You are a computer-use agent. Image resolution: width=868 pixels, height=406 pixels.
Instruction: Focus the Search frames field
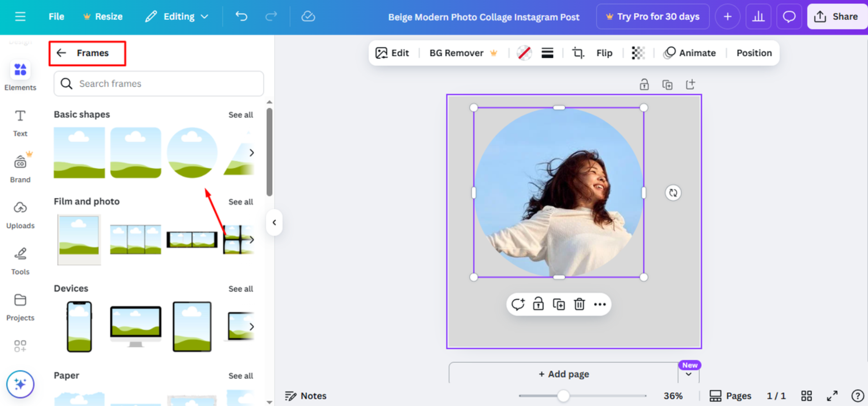159,84
